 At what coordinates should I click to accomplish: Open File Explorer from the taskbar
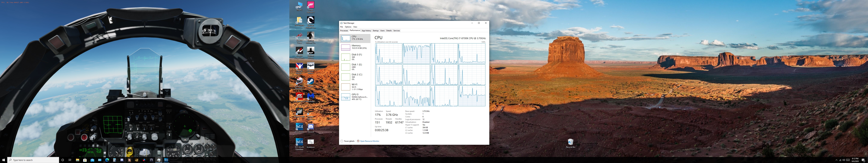click(x=77, y=160)
